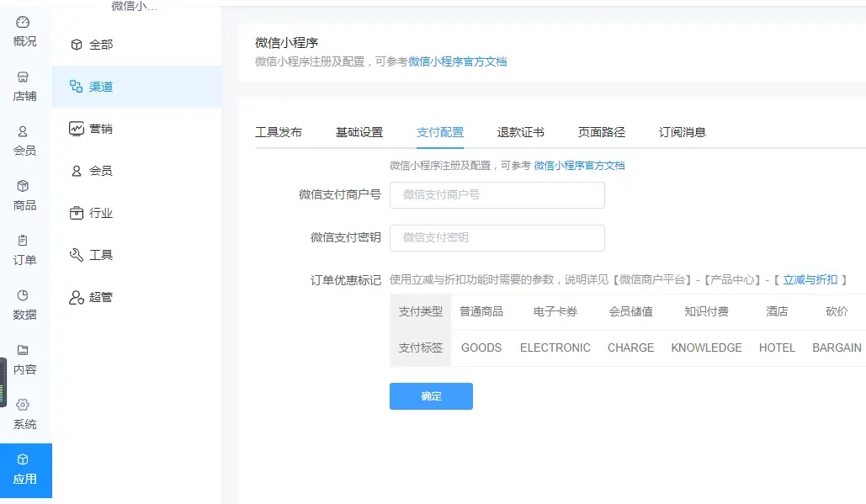Click the ELECTRONIC payment tag cell
This screenshot has height=504, width=866.
coord(555,347)
